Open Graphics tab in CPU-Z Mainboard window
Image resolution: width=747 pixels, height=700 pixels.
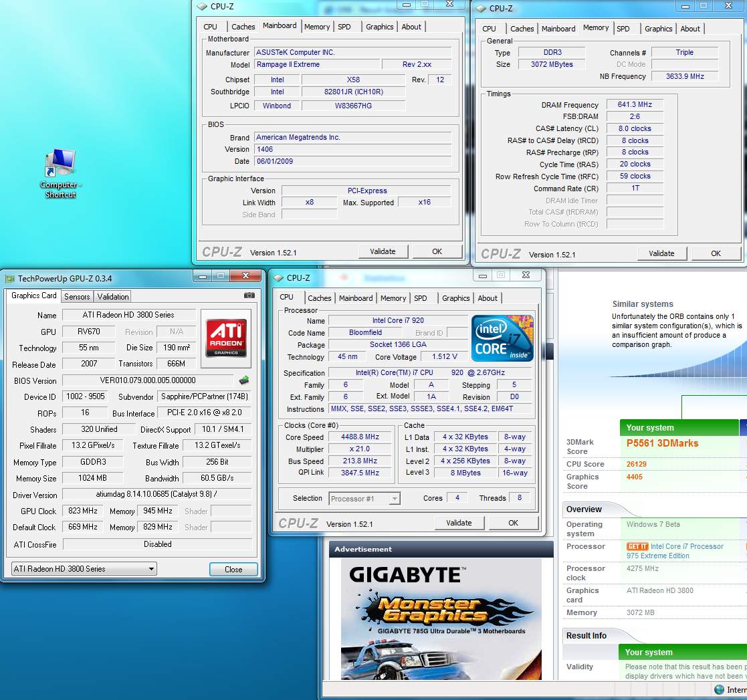click(380, 27)
